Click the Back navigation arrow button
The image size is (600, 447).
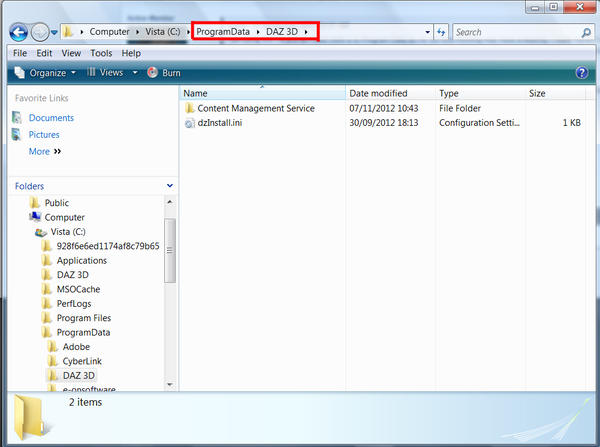click(x=18, y=33)
